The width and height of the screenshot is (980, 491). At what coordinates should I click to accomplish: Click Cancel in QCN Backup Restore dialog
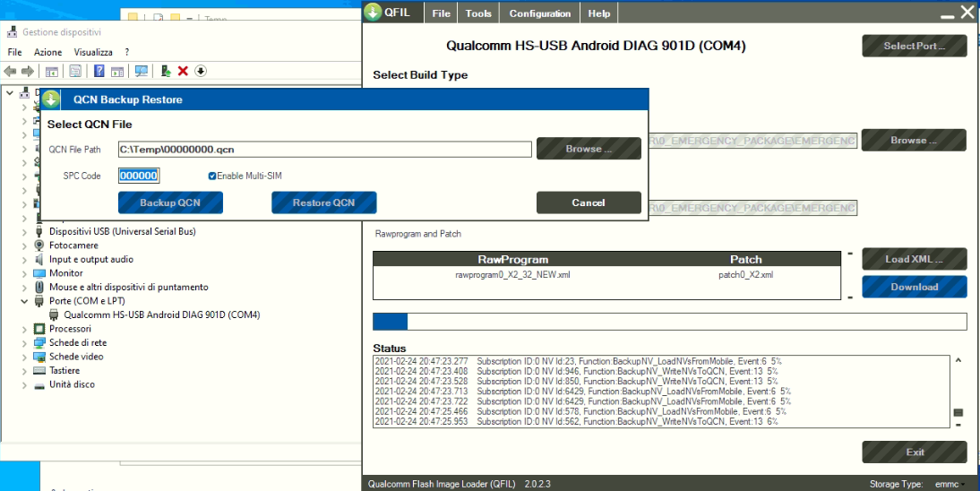tap(589, 202)
